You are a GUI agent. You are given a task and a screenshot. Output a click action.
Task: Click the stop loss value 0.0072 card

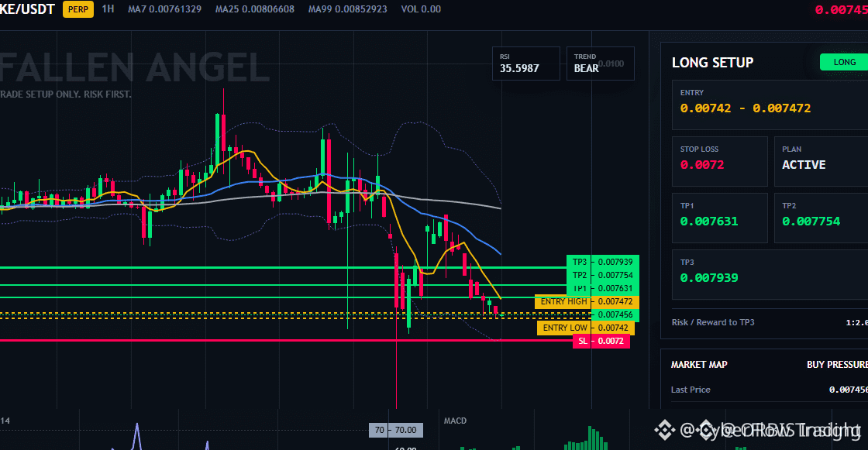click(x=720, y=162)
